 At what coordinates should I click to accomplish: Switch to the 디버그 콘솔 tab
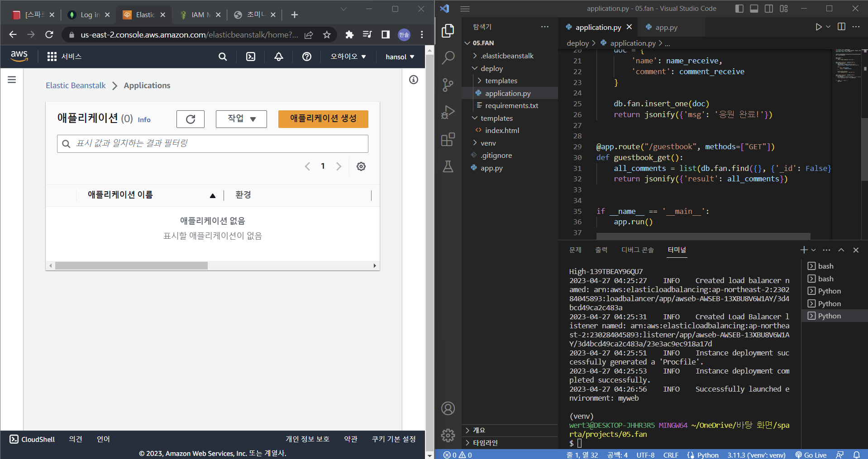637,250
